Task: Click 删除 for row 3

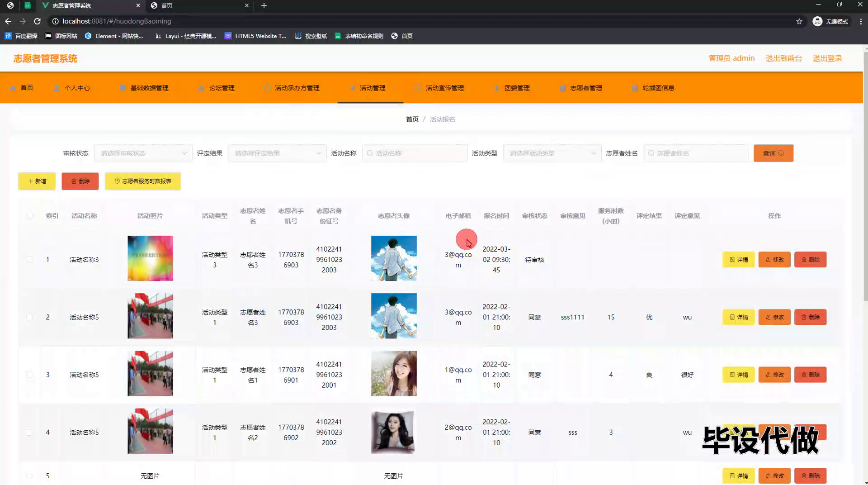Action: [x=810, y=375]
